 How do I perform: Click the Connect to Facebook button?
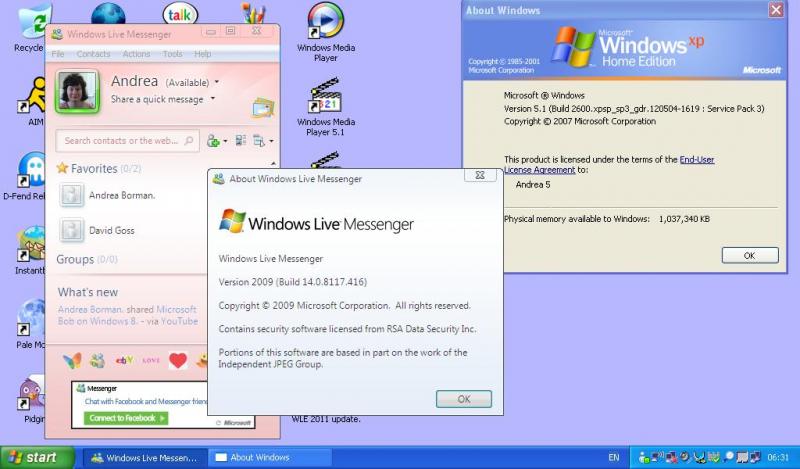tap(126, 418)
